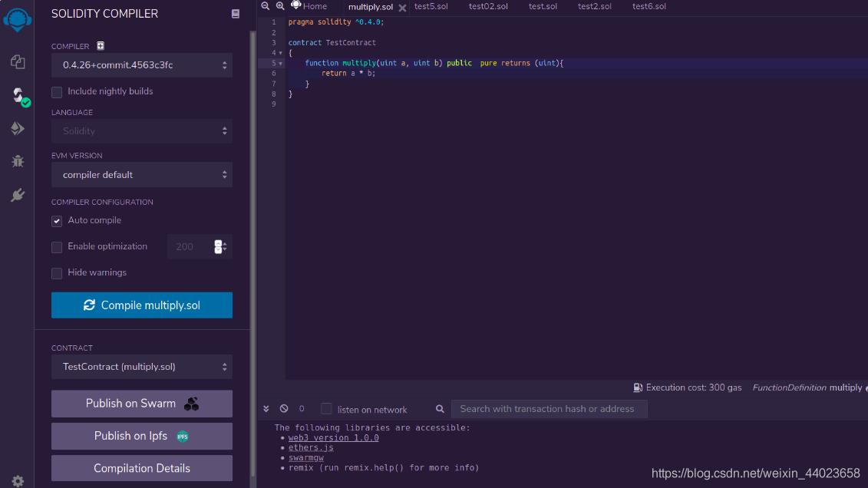Open the Plugin manager plug icon

point(17,195)
